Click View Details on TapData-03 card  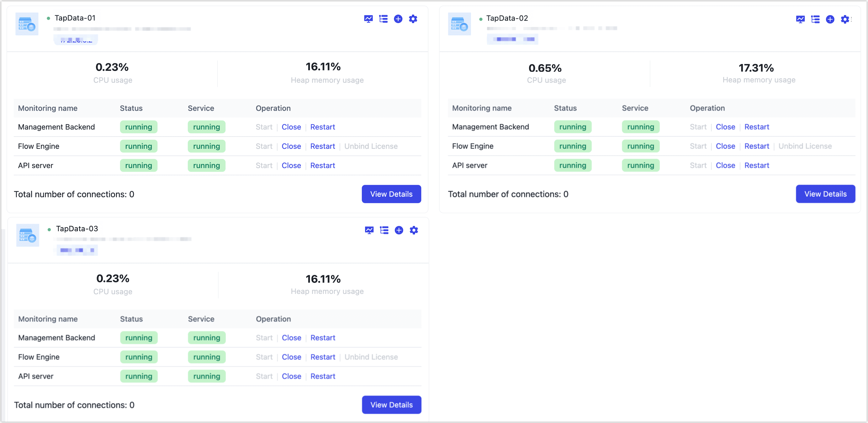pos(391,405)
